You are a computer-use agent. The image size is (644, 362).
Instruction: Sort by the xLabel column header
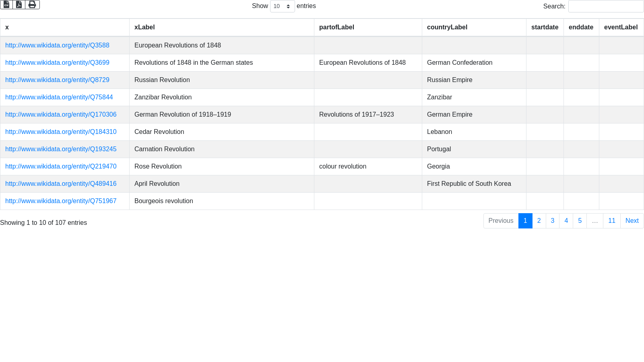(144, 27)
